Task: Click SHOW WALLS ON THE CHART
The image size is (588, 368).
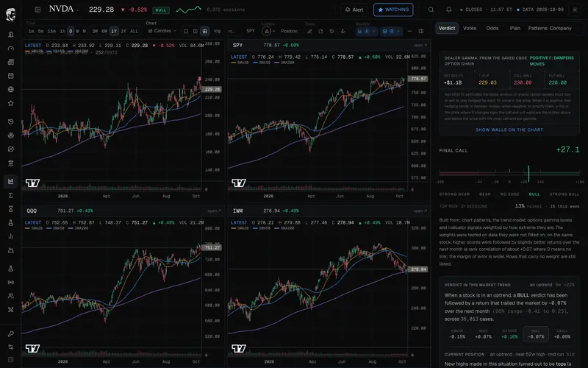Action: [x=509, y=130]
